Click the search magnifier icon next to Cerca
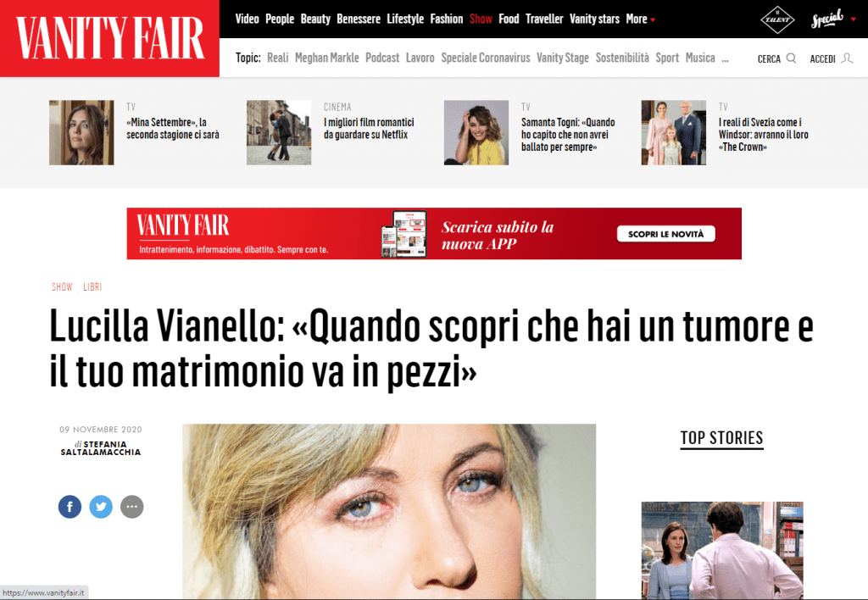The width and height of the screenshot is (868, 600). 791,58
